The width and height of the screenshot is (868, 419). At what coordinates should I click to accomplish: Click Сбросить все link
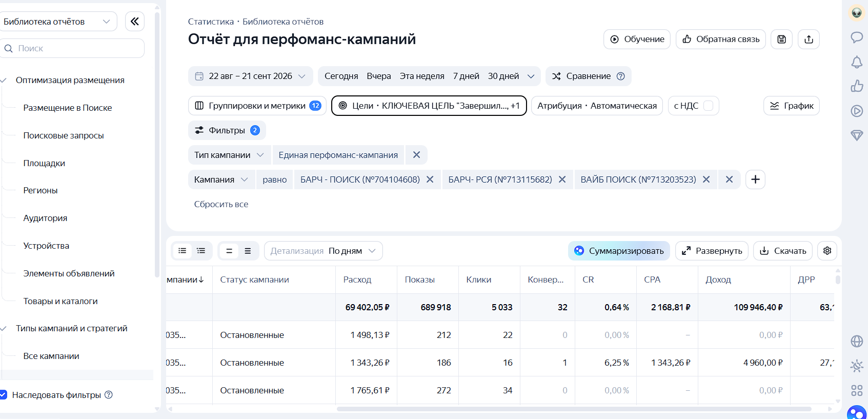(221, 204)
